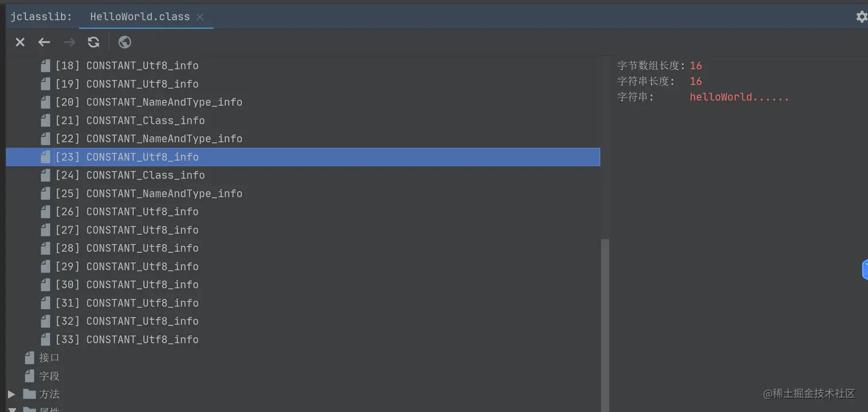This screenshot has height=412, width=868.
Task: Click the back arrow toolbar icon
Action: click(44, 42)
